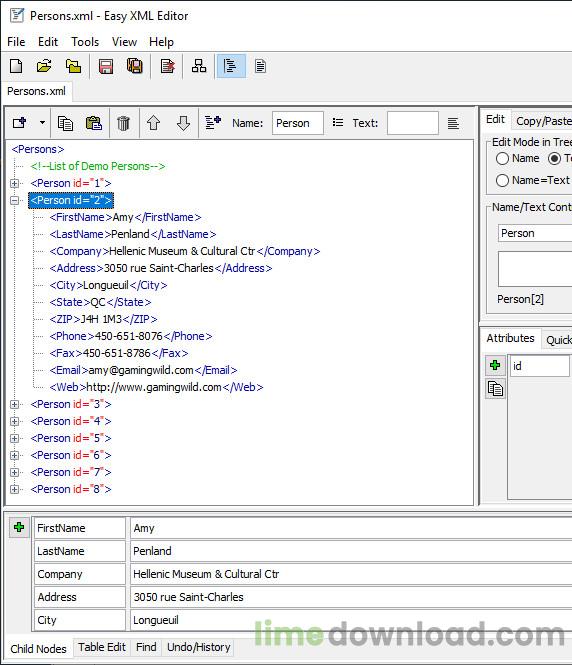Expand the Person id="4" node
The image size is (572, 665).
[x=14, y=421]
